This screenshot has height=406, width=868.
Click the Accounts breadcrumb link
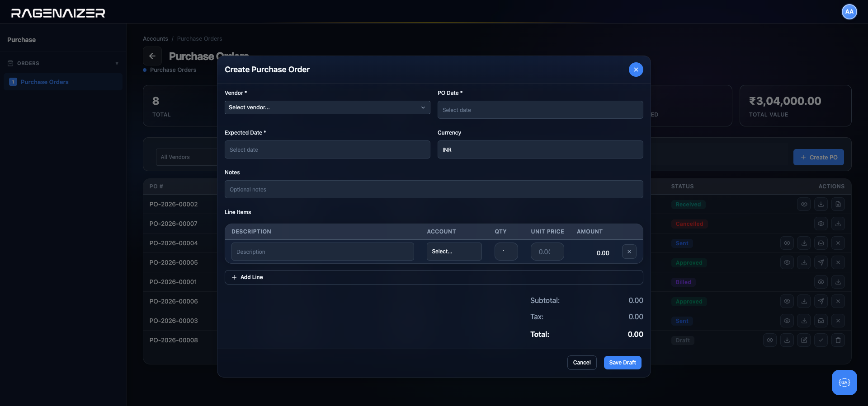click(156, 39)
